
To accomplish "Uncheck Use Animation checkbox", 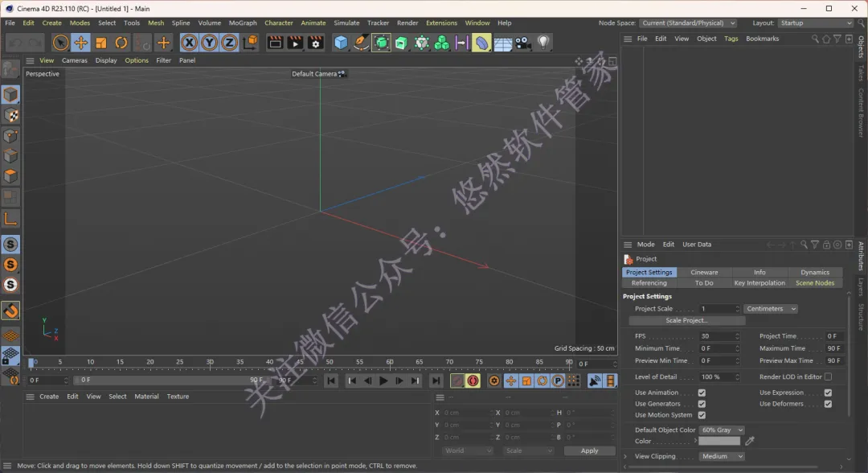I will [x=702, y=393].
